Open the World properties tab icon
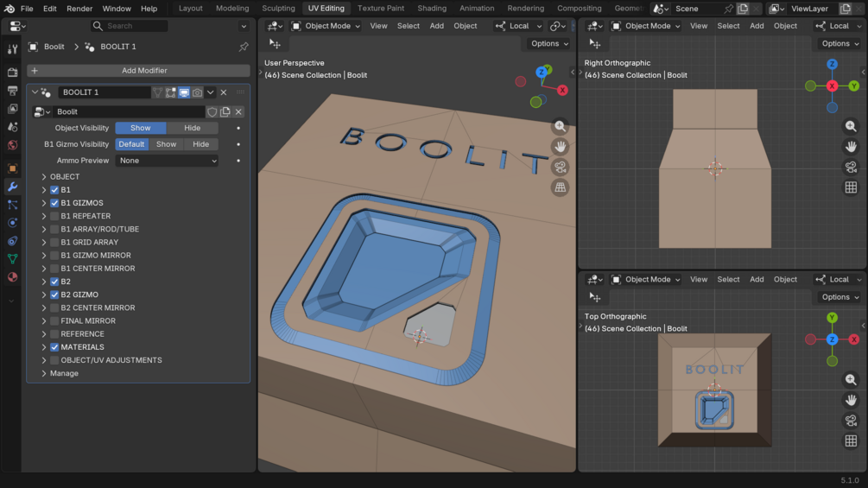 pyautogui.click(x=12, y=145)
